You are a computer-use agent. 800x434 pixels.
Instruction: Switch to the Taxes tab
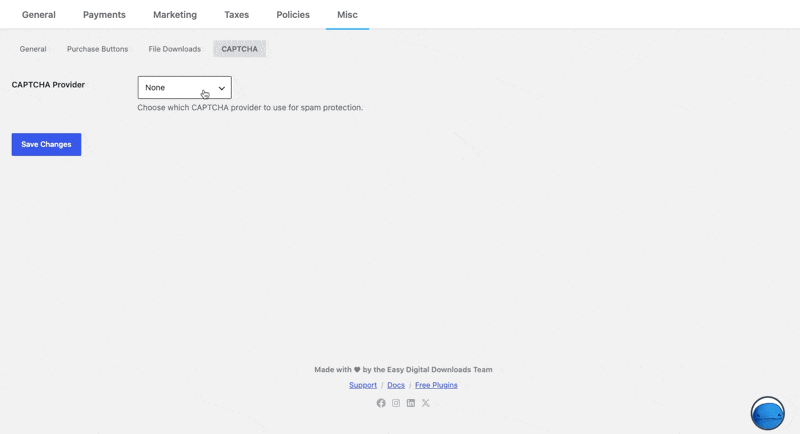click(x=237, y=15)
